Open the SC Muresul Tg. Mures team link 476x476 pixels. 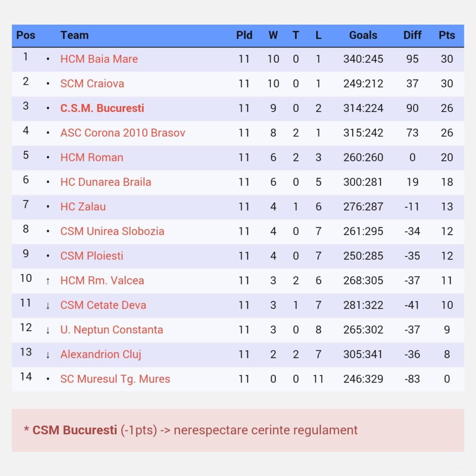pyautogui.click(x=115, y=379)
